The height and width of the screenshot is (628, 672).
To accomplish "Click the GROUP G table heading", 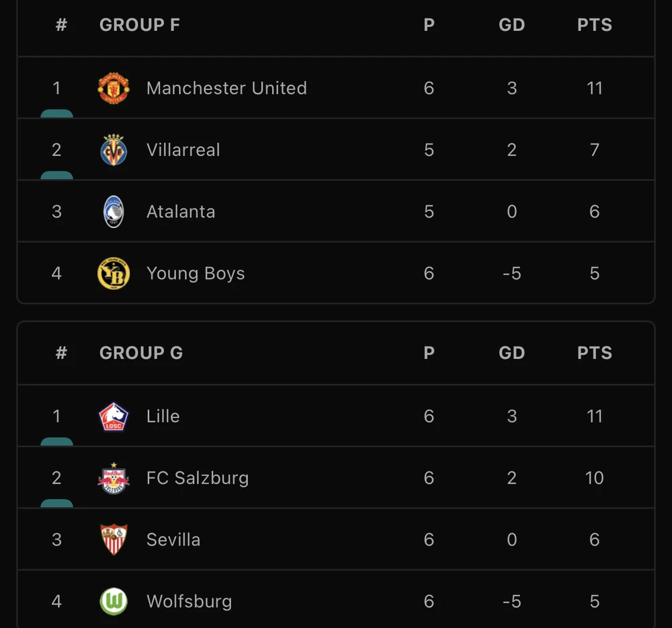I will (x=141, y=354).
